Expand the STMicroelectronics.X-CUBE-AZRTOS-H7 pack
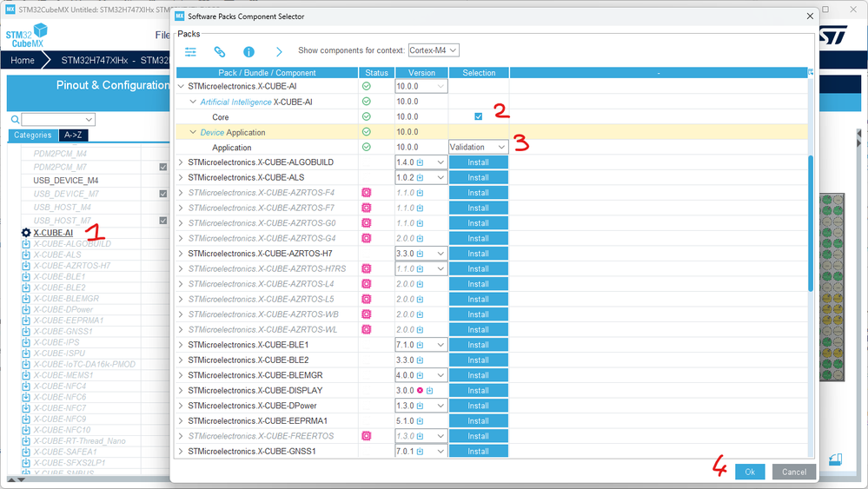The width and height of the screenshot is (868, 489). 181,254
